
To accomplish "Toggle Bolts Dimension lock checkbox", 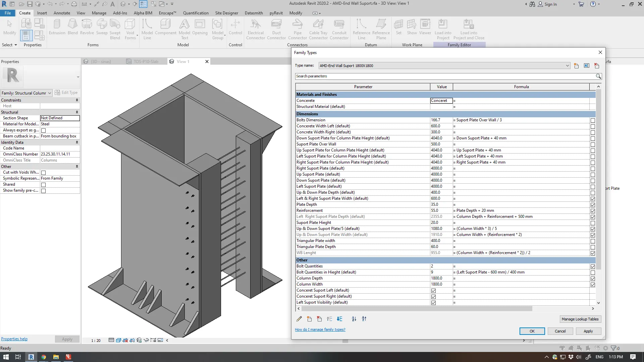I will pyautogui.click(x=593, y=120).
